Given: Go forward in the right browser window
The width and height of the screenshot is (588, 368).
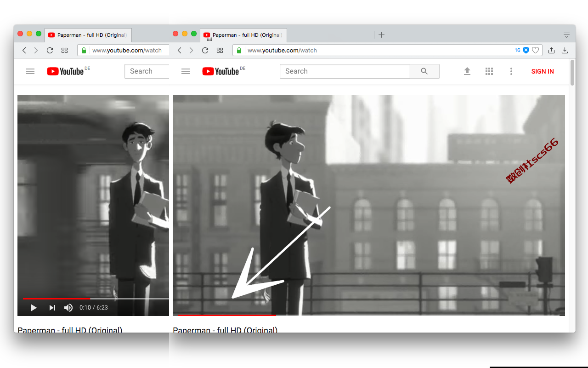Looking at the screenshot, I should pyautogui.click(x=192, y=50).
